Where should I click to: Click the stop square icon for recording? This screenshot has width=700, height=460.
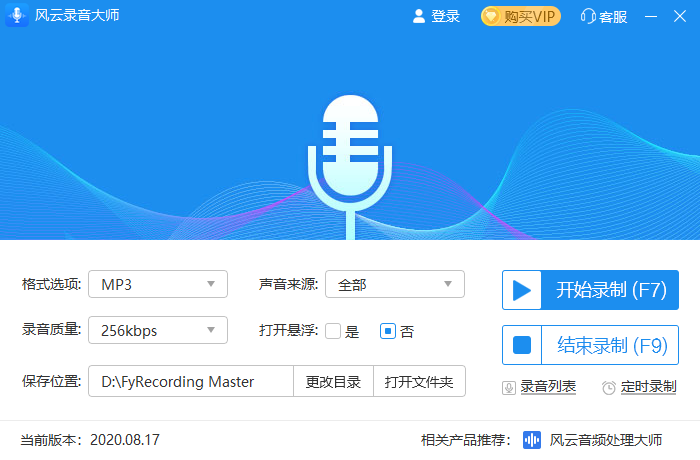click(521, 345)
